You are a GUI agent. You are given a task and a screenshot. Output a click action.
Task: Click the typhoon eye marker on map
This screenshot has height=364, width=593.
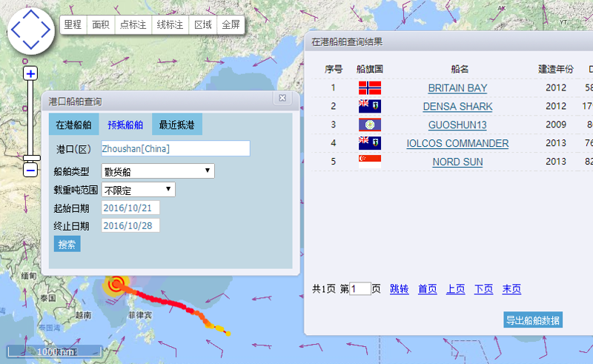pyautogui.click(x=116, y=284)
